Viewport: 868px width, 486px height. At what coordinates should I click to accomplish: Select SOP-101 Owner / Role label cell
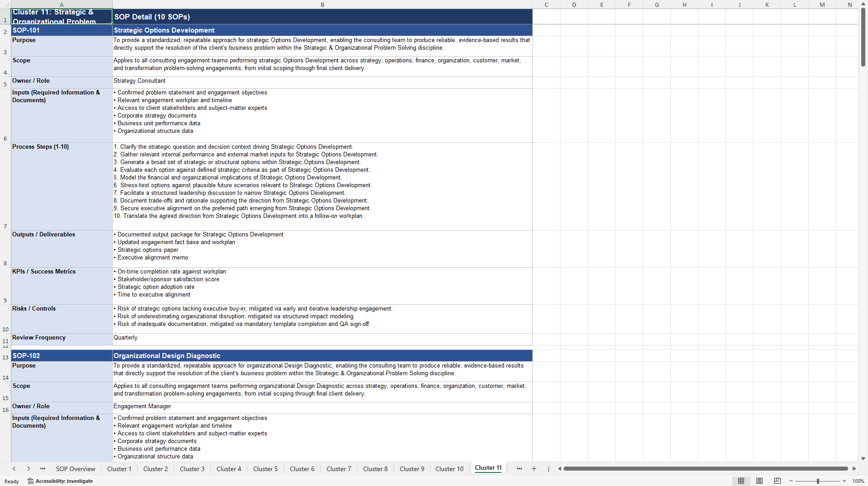coord(62,82)
